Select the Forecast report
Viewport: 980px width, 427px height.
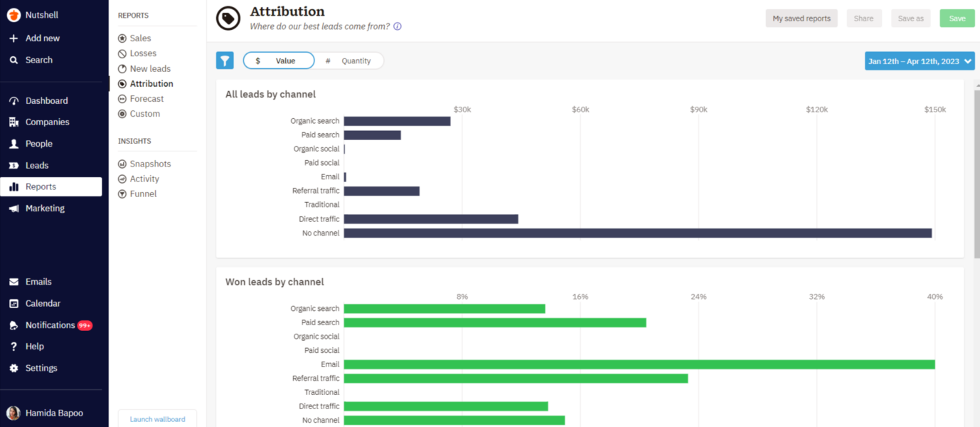(x=144, y=98)
